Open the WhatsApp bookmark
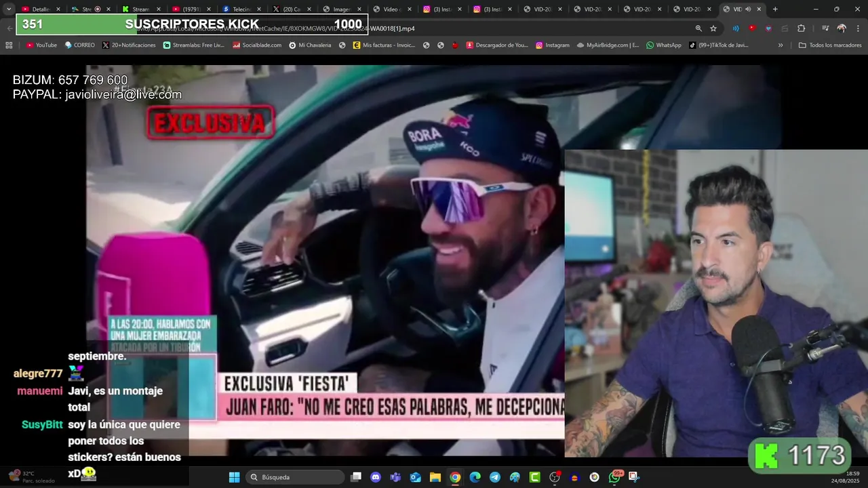The height and width of the screenshot is (488, 868). pyautogui.click(x=664, y=45)
